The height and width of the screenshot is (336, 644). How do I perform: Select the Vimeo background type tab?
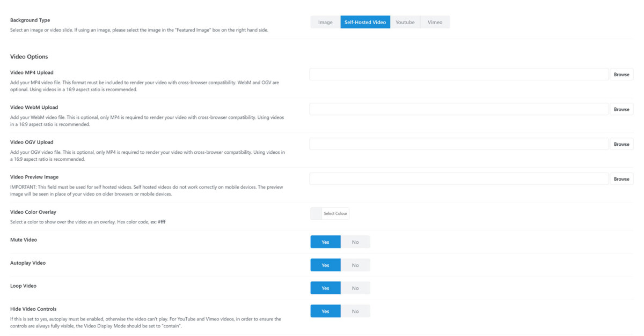[x=435, y=22]
